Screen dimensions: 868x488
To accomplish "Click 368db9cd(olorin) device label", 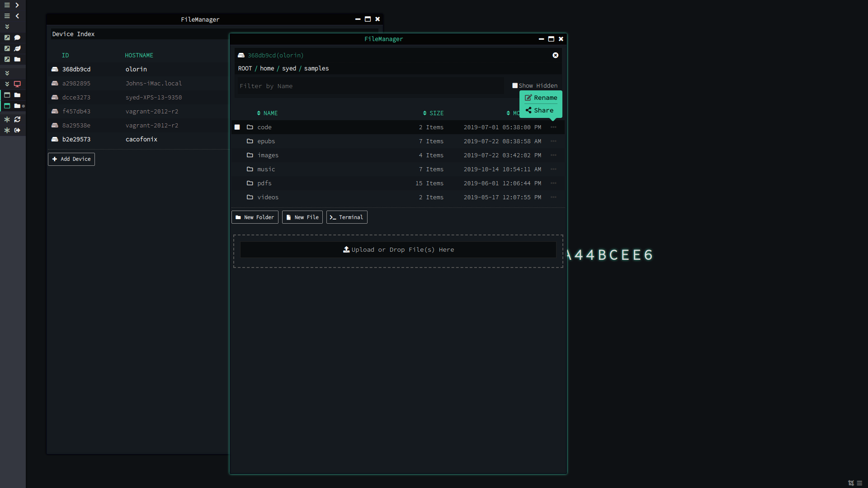I will coord(275,55).
